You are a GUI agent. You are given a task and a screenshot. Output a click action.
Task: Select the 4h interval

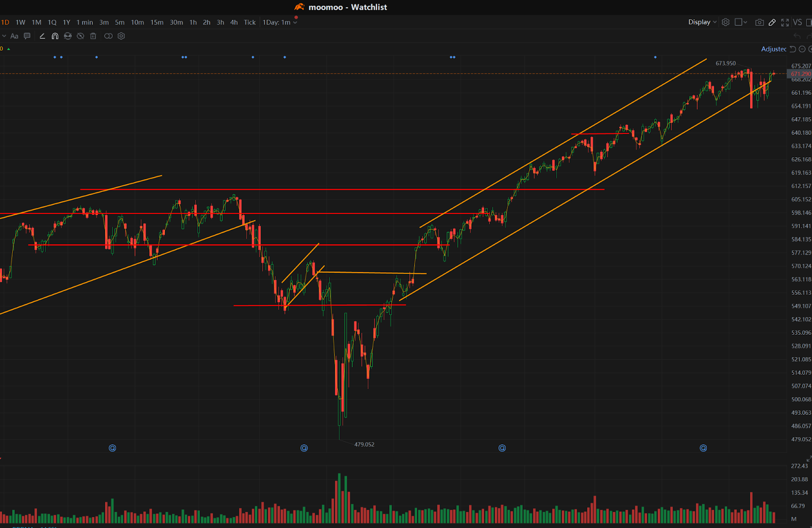coord(234,22)
